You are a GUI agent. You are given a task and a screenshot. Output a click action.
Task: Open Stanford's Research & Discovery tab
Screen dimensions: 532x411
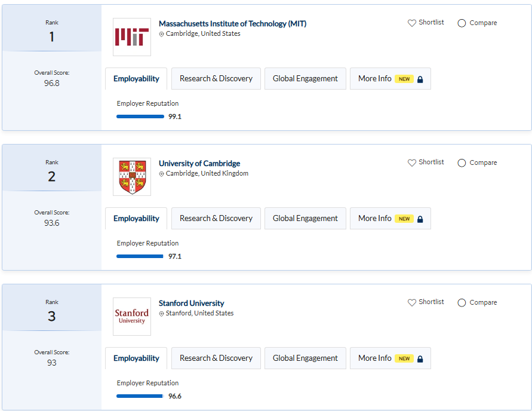[216, 358]
